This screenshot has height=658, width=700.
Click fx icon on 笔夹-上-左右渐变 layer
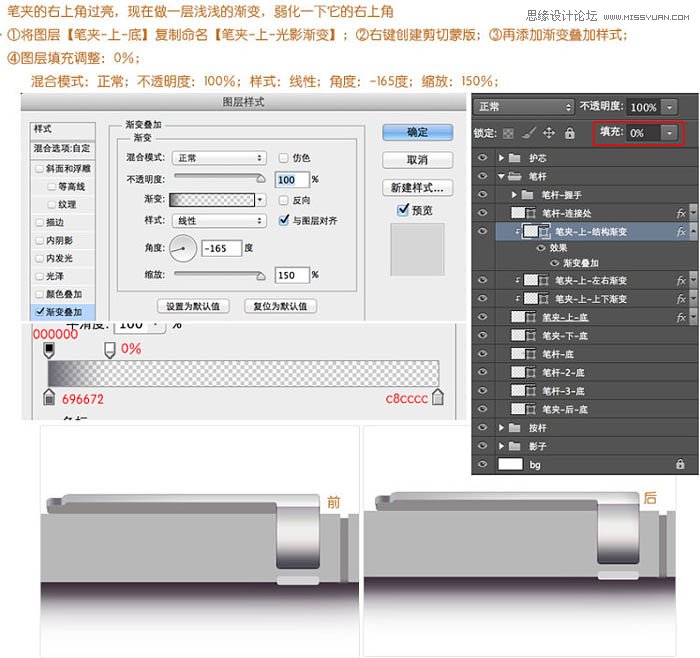[681, 280]
